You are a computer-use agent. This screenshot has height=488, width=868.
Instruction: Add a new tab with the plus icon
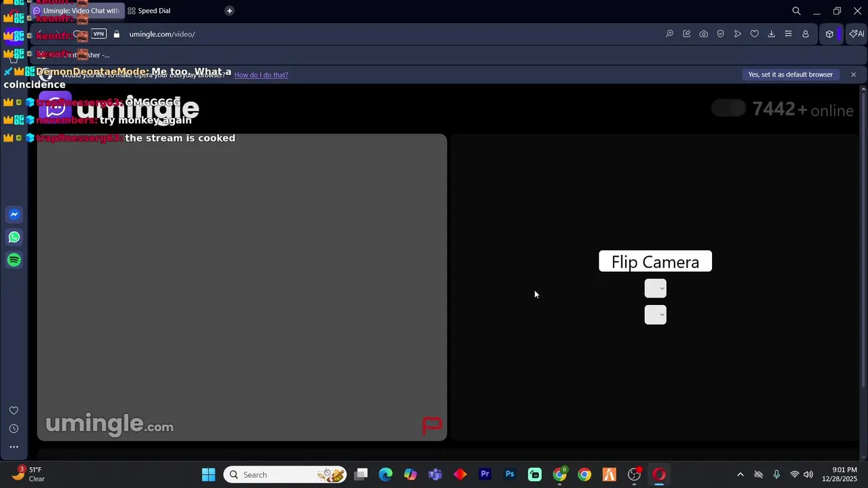pyautogui.click(x=229, y=11)
